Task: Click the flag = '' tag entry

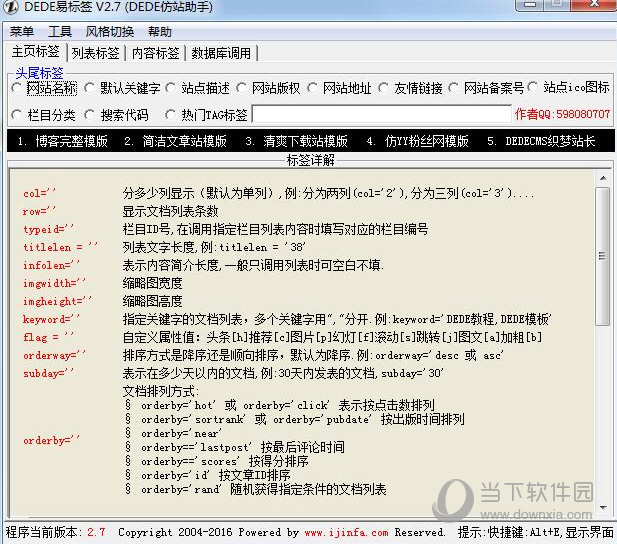Action: [x=48, y=337]
